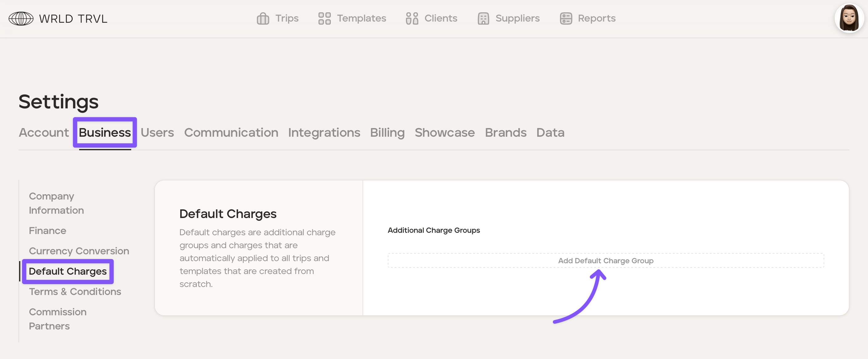The height and width of the screenshot is (359, 868).
Task: Switch to the Account settings tab
Action: click(x=44, y=133)
